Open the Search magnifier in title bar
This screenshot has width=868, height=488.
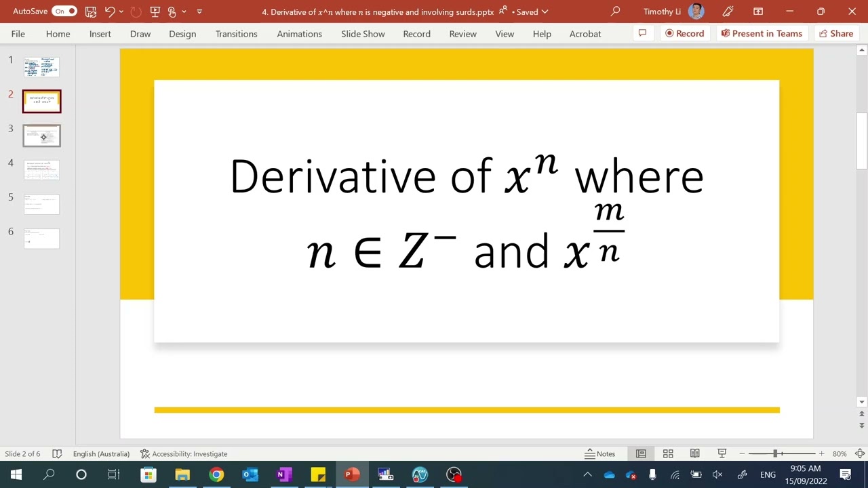615,12
